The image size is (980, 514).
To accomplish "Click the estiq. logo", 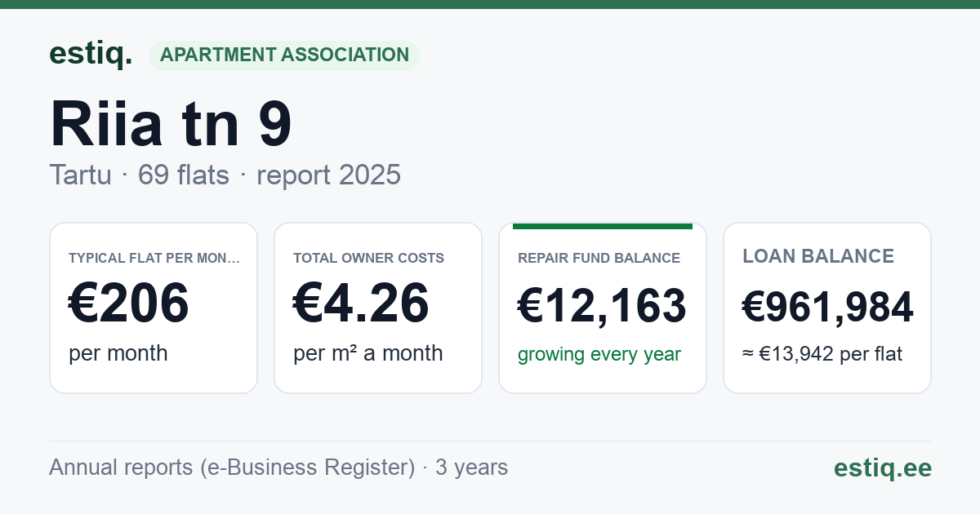I will tap(91, 54).
